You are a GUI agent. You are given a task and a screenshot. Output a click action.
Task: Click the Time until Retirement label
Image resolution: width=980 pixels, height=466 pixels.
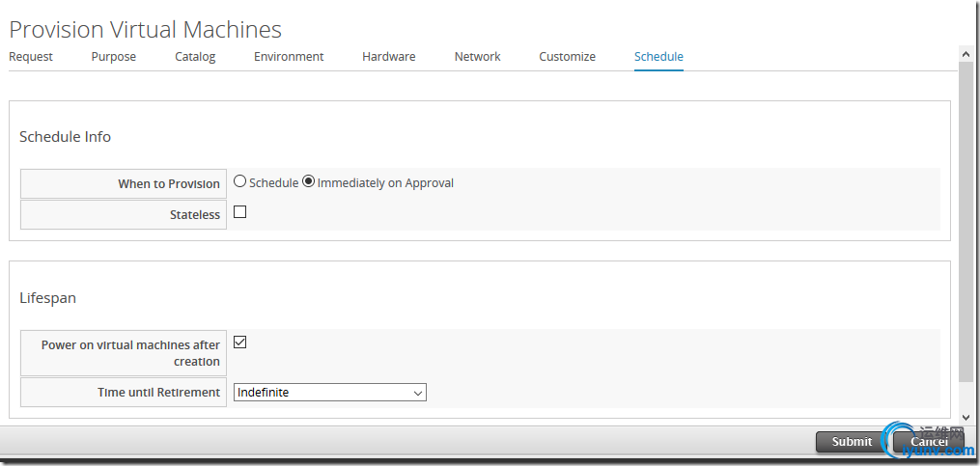point(158,393)
